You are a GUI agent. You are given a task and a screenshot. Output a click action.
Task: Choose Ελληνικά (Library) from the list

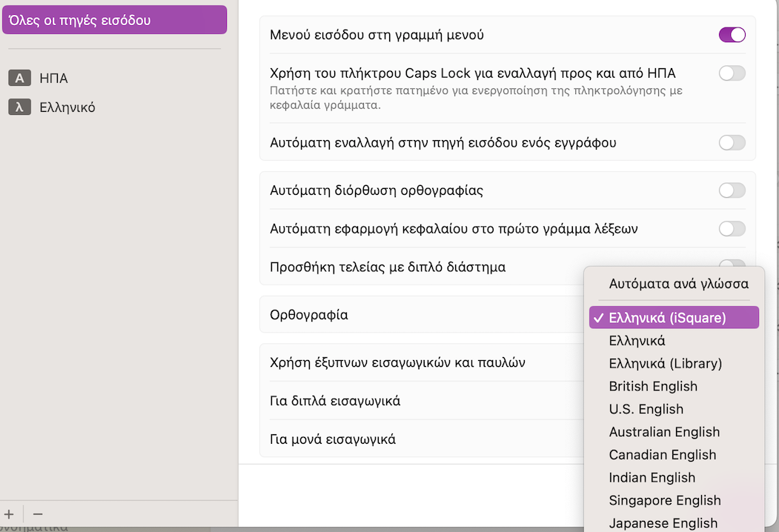[x=665, y=364]
